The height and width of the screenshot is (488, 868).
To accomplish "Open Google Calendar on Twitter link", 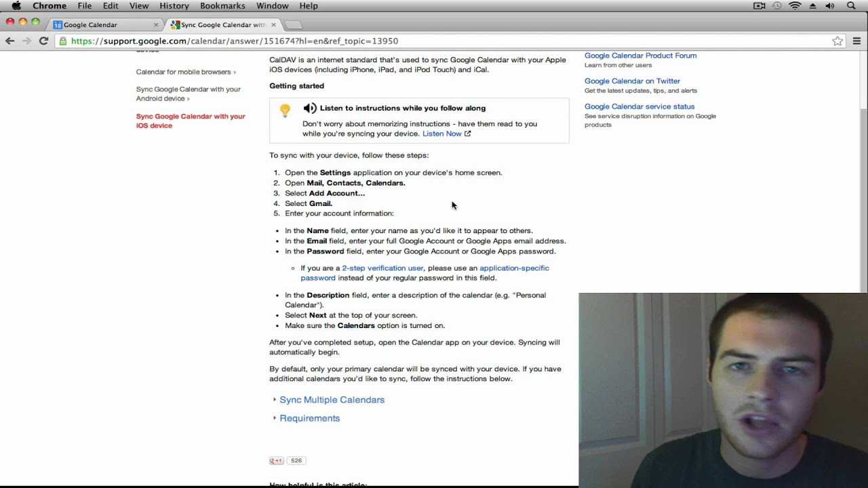I will [x=632, y=81].
